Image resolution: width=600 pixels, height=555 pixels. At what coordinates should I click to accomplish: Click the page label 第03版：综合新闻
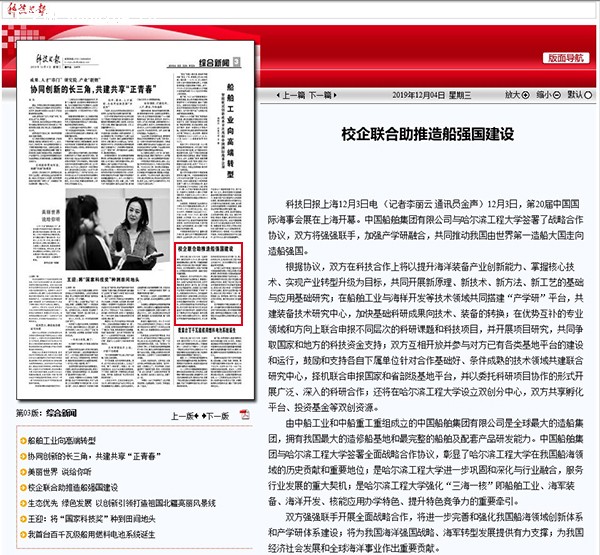pos(46,413)
